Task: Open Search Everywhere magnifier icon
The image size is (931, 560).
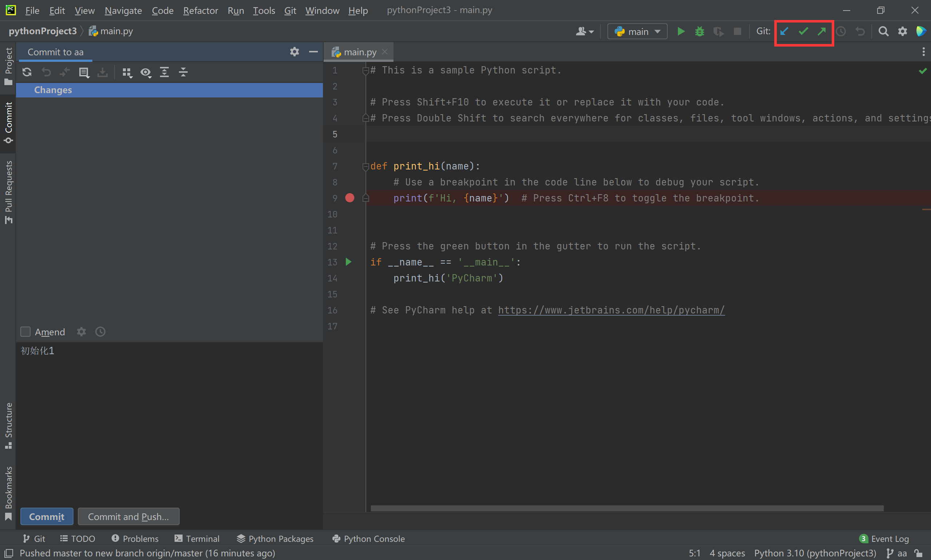Action: [883, 31]
